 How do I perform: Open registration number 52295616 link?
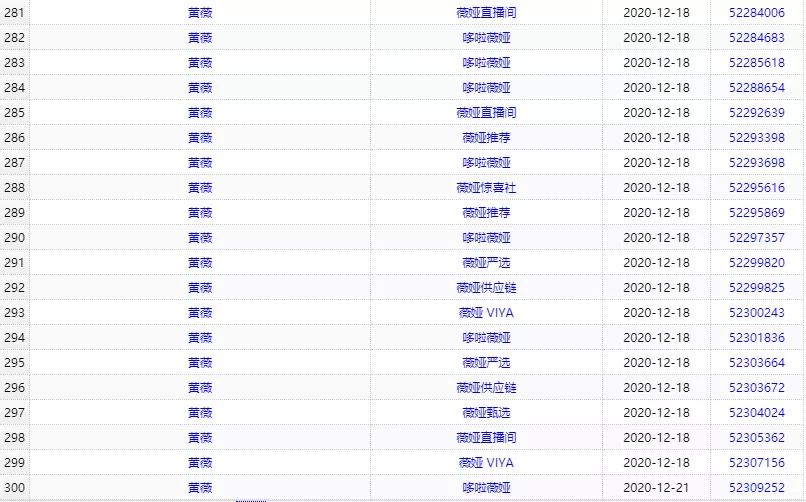point(757,188)
